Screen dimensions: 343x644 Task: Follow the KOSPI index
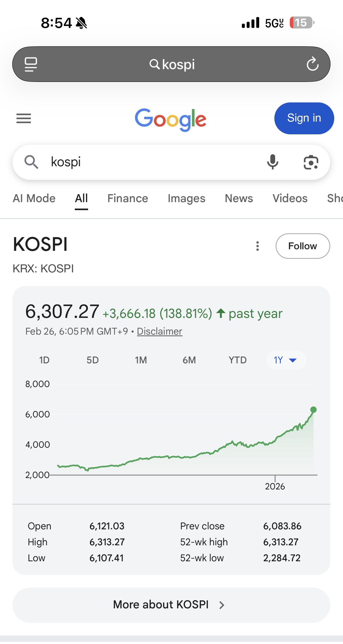(303, 246)
